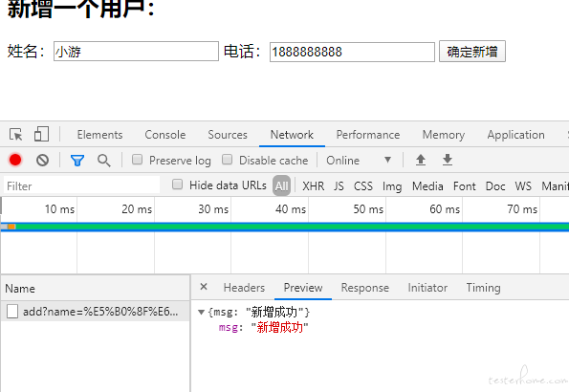Filter requests by XHR type

313,186
